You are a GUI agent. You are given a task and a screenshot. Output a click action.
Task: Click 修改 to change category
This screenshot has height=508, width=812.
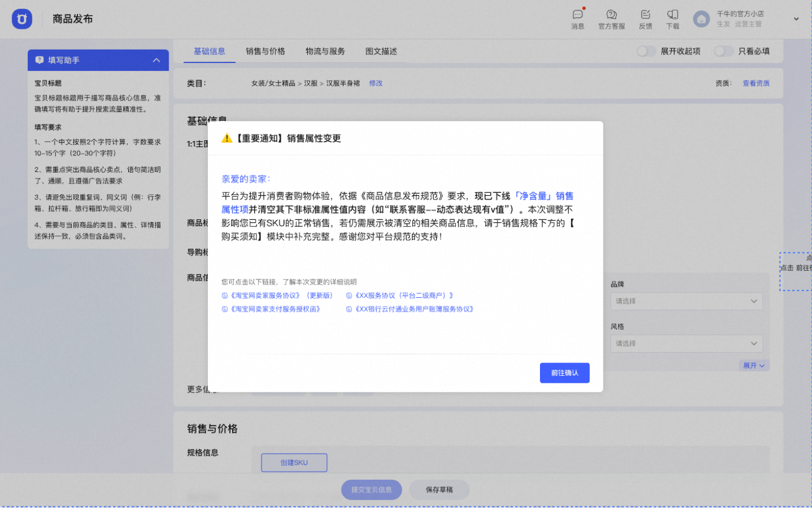(376, 83)
